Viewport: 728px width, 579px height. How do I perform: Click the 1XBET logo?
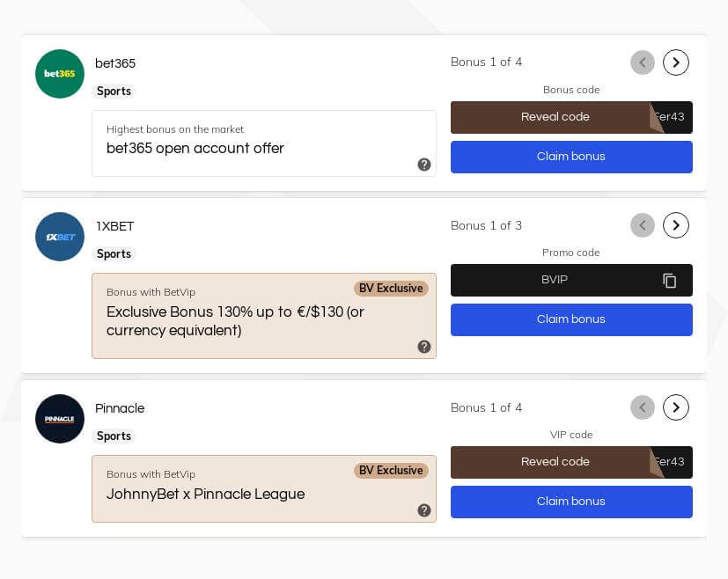(60, 237)
